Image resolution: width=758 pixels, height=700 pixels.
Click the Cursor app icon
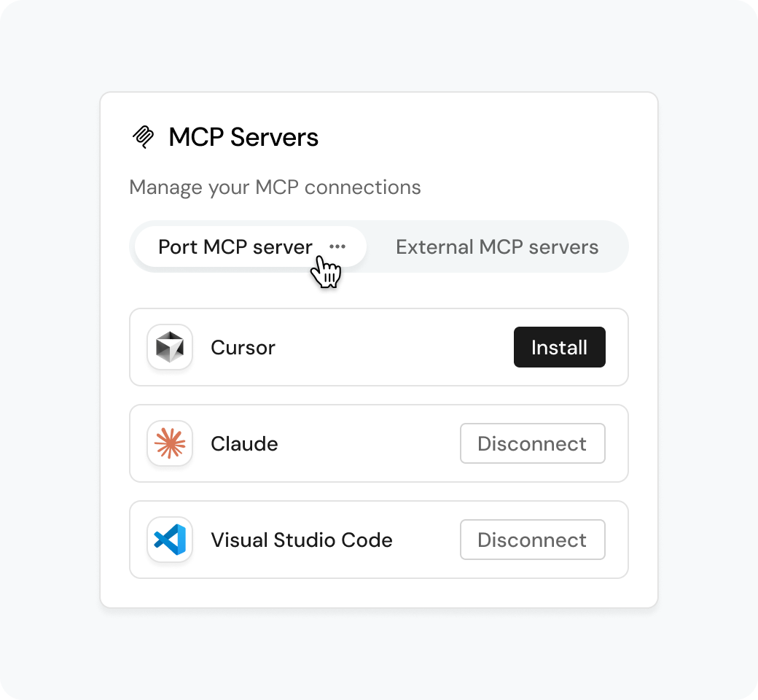(x=170, y=347)
